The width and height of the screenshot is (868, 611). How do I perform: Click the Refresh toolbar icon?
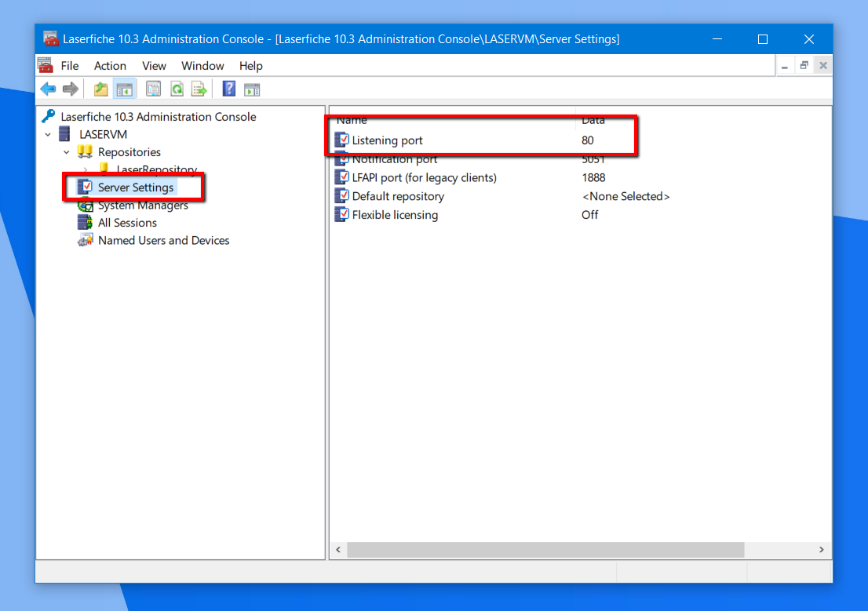tap(177, 89)
